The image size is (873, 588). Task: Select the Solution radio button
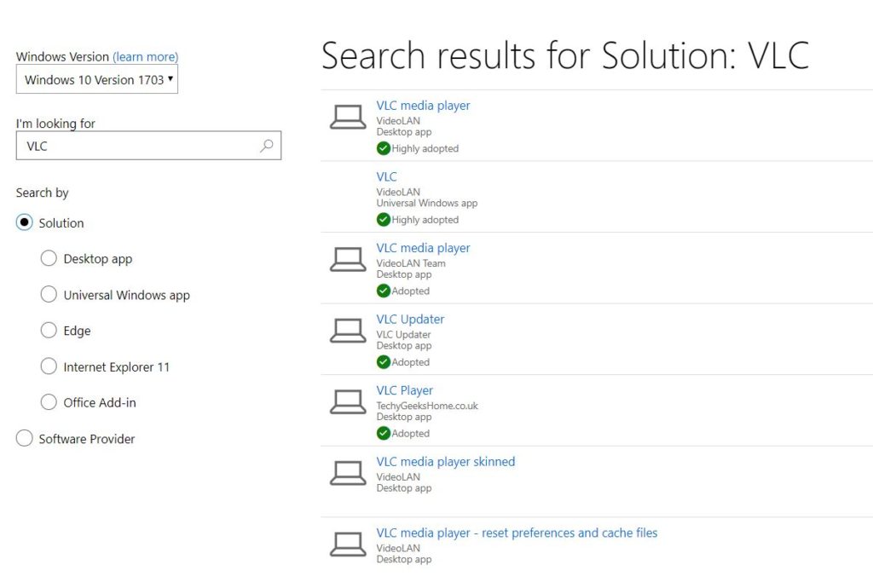tap(25, 222)
